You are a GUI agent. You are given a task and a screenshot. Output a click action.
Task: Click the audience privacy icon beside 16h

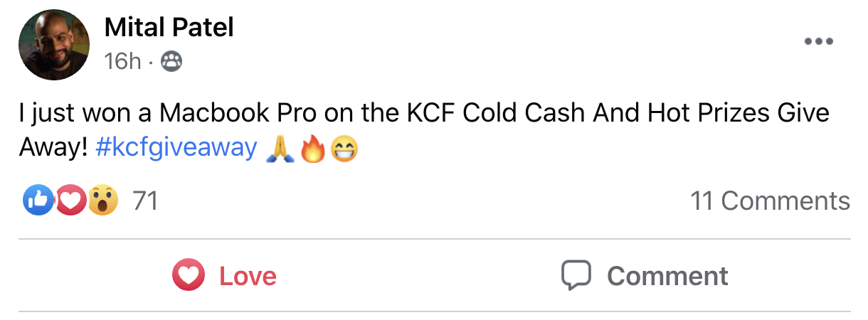tap(171, 62)
